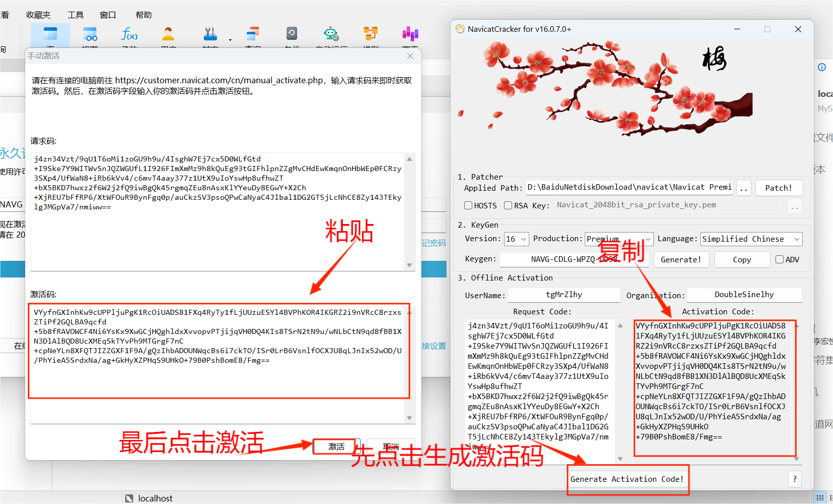Click the manual_activate.php URL text

point(219,80)
